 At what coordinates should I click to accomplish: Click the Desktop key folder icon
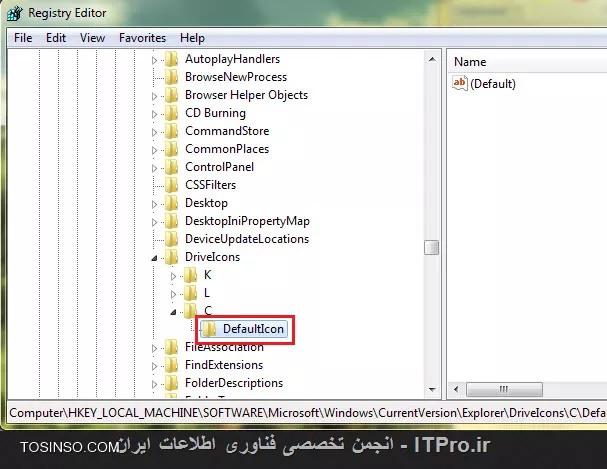171,203
